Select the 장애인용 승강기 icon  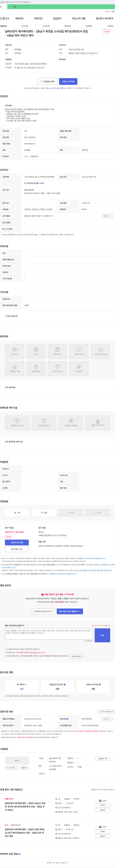(44, 423)
